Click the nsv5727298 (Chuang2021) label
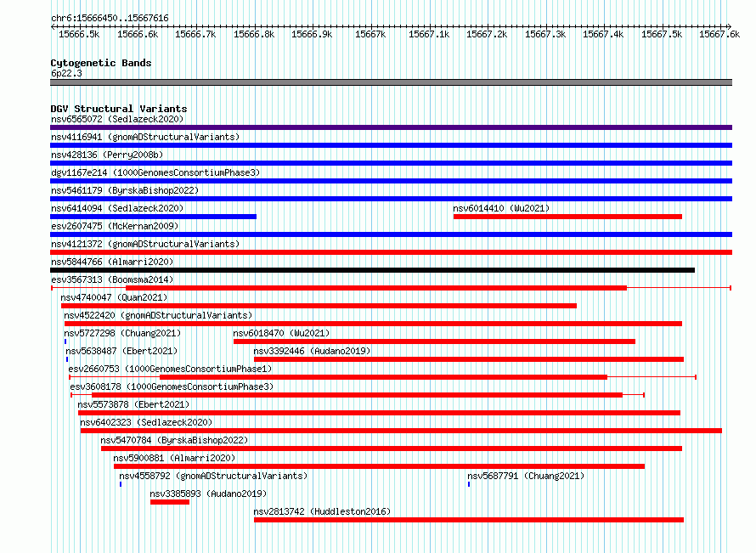 122,333
